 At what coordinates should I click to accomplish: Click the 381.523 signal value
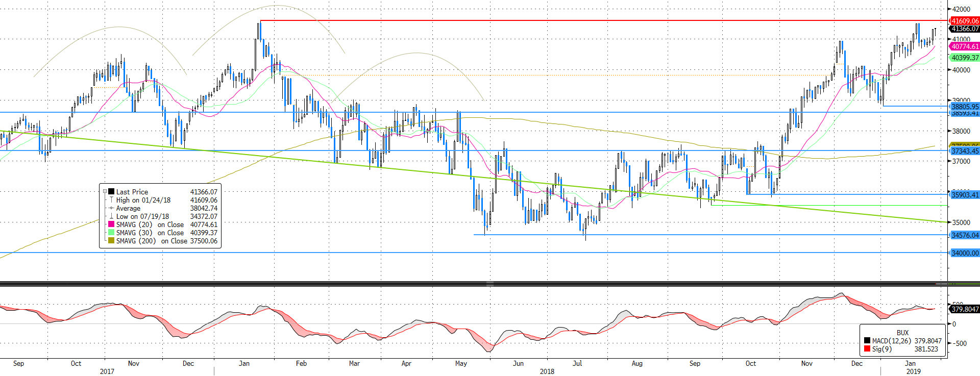[x=926, y=349]
